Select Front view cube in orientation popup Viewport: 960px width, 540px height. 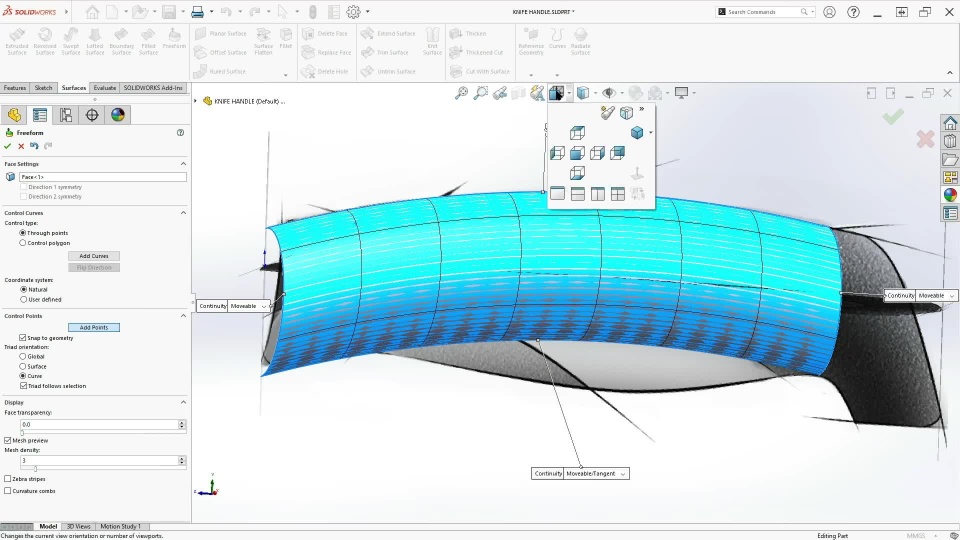[x=577, y=153]
